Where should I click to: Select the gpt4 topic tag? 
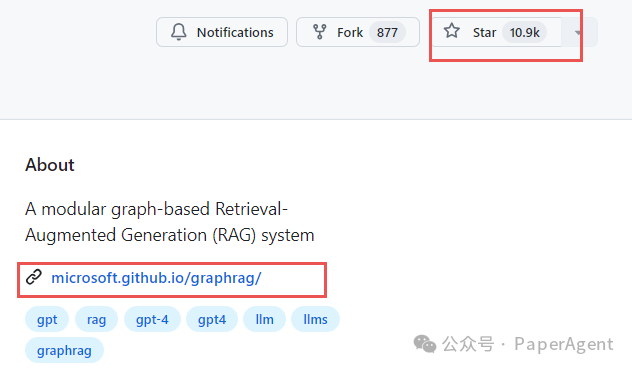tap(212, 319)
